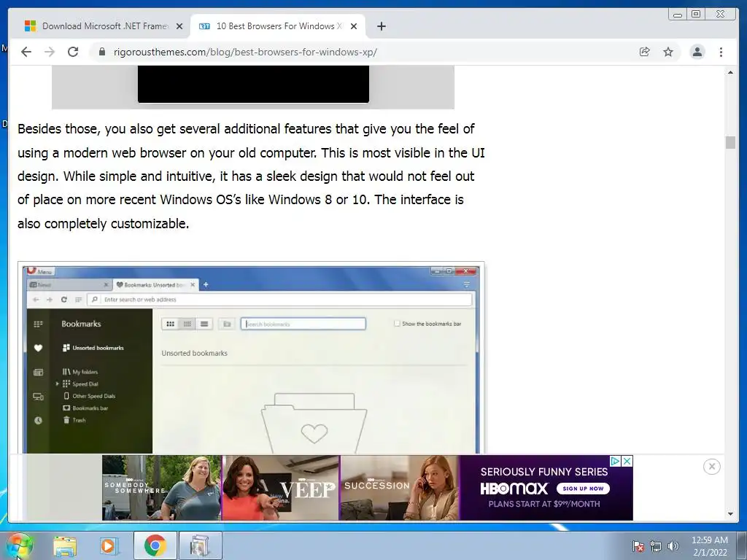Screen dimensions: 747x560
Task: Click the vertical scrollbar thumb
Action: pyautogui.click(x=730, y=142)
